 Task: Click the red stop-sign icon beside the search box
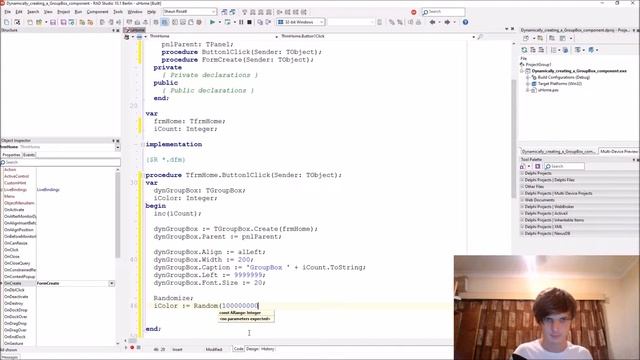413,12
